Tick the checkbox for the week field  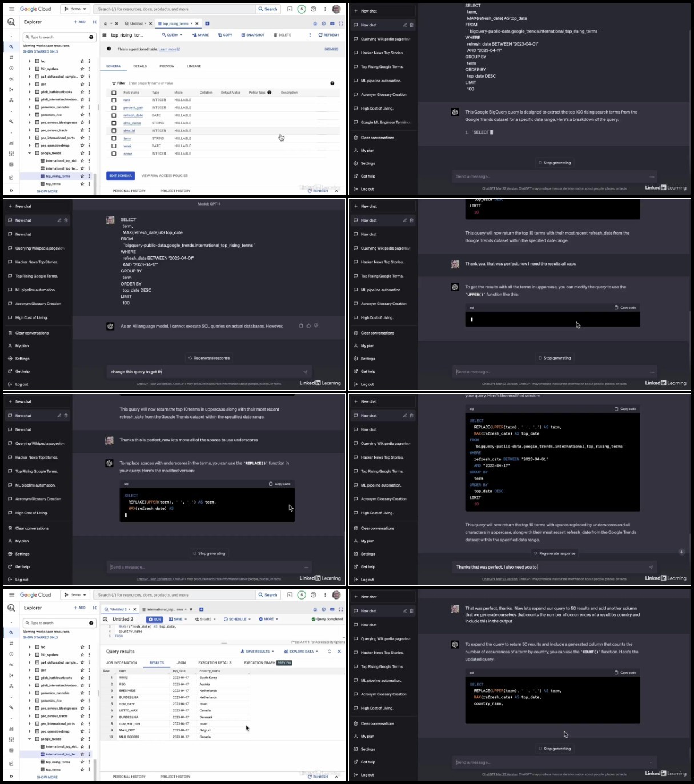[114, 146]
